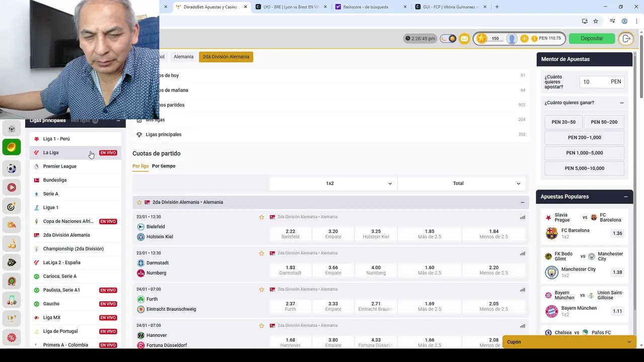
Task: Click the install app icon in address bar
Action: click(x=585, y=21)
